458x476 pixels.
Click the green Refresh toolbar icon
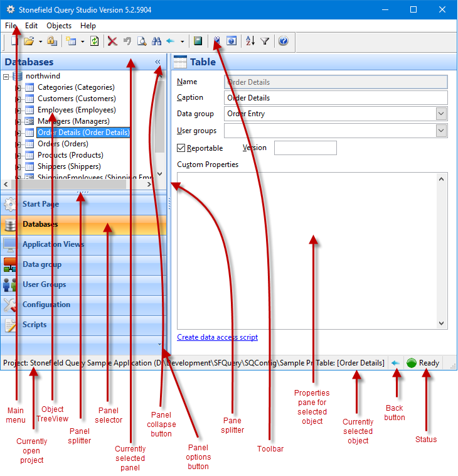pyautogui.click(x=94, y=41)
